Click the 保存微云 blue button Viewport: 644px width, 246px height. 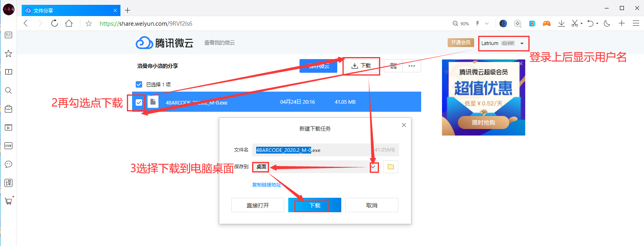click(x=318, y=66)
